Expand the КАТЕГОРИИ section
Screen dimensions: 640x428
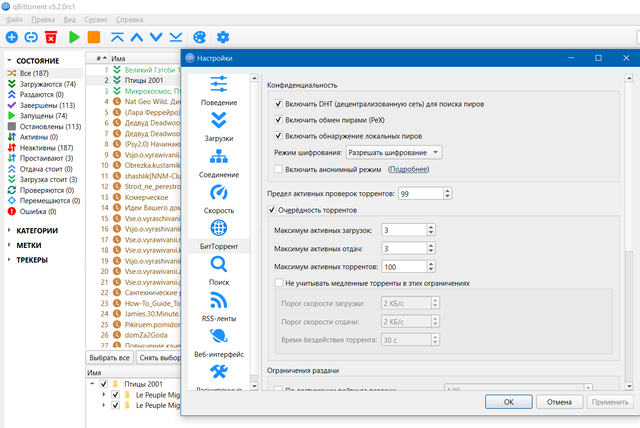pyautogui.click(x=9, y=231)
